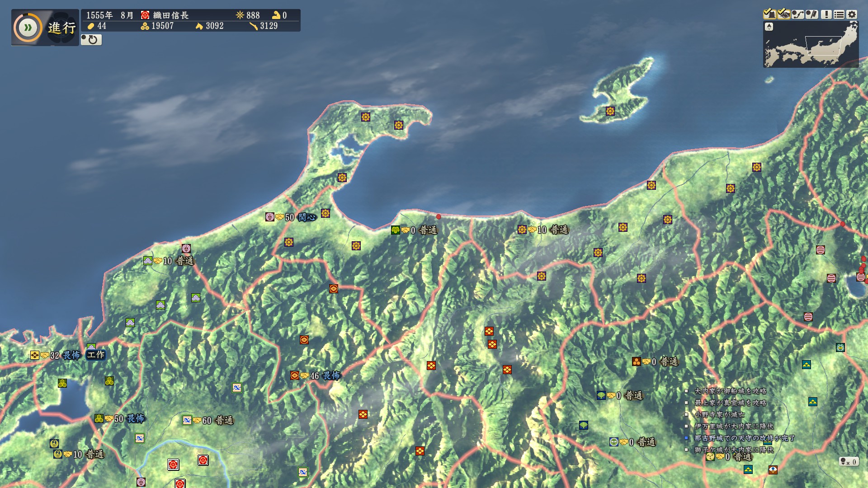868x488 pixels.
Task: Click the red crest beside 46 畏怖
Action: 295,375
